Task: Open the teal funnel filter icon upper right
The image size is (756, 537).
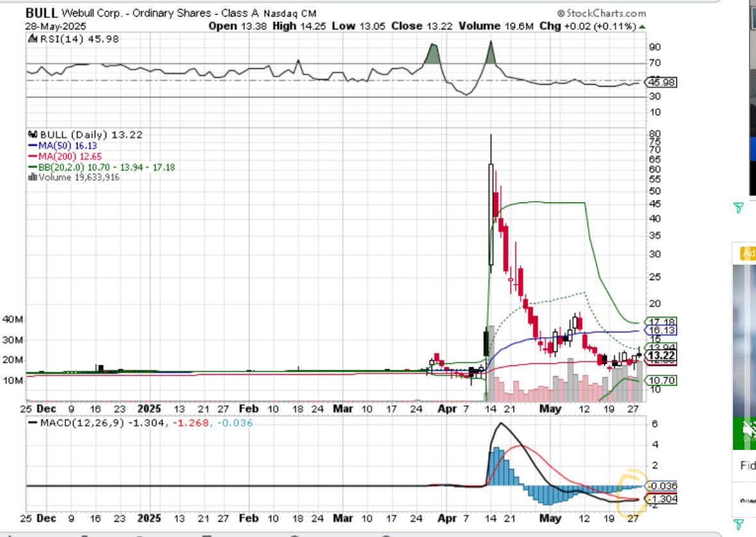Action: pos(739,207)
